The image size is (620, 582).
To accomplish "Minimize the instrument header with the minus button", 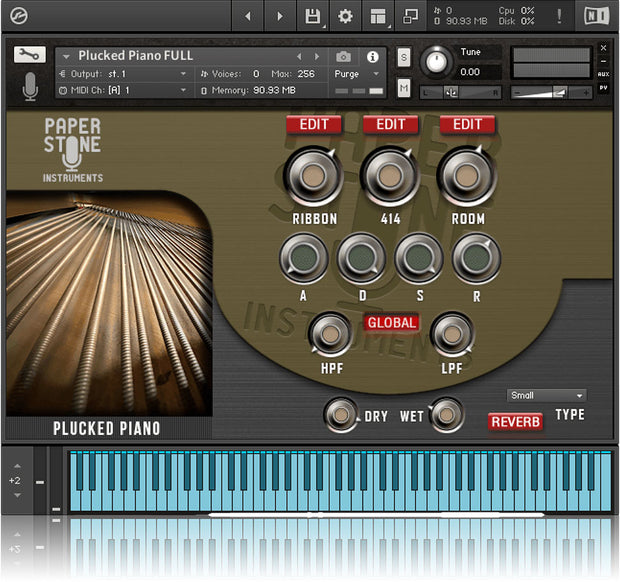I will tap(603, 61).
